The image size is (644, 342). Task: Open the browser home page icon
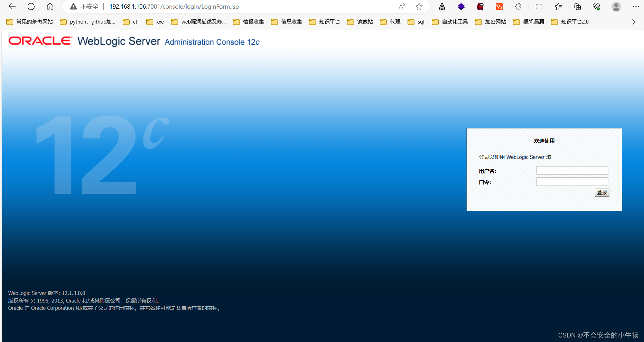[x=50, y=7]
